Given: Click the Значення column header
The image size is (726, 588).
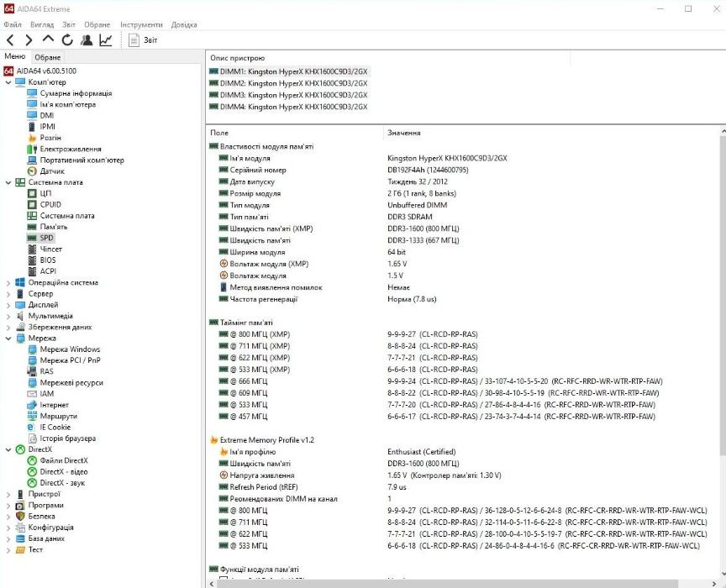Looking at the screenshot, I should click(x=551, y=133).
